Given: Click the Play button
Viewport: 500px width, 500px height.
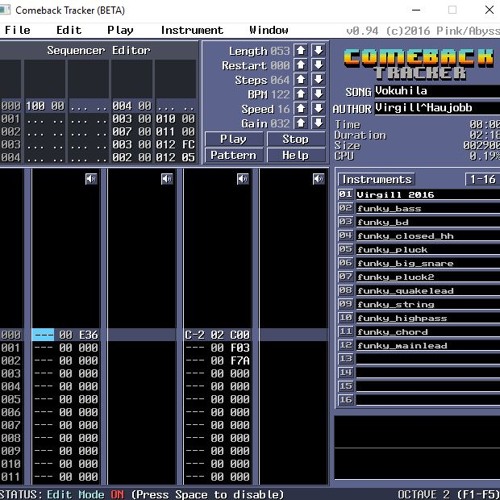Looking at the screenshot, I should pos(234,139).
